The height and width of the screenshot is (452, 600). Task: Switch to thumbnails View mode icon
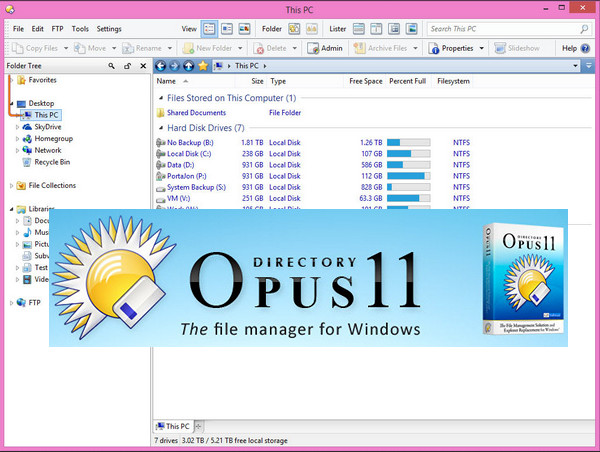click(x=245, y=29)
